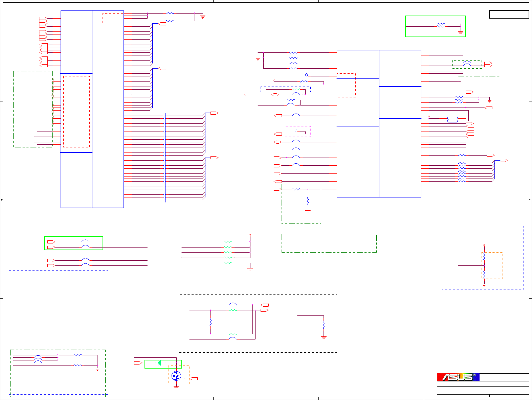Select the empty black-bordered box at the top-right corner
Image resolution: width=532 pixels, height=400 pixels.
point(509,14)
